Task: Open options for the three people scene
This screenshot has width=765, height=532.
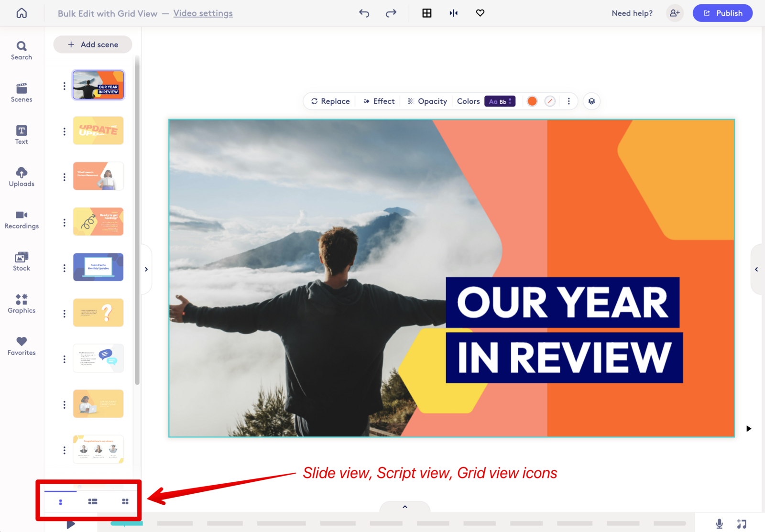Action: point(64,450)
